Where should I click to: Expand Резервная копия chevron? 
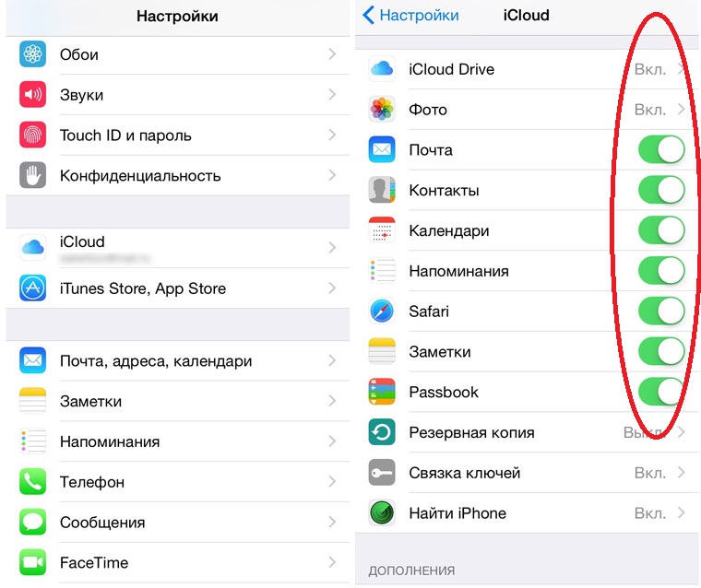click(681, 432)
